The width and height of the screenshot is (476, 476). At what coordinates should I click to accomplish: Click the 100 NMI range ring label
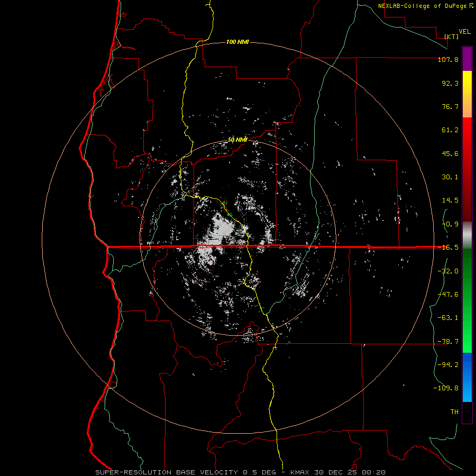[x=237, y=42]
